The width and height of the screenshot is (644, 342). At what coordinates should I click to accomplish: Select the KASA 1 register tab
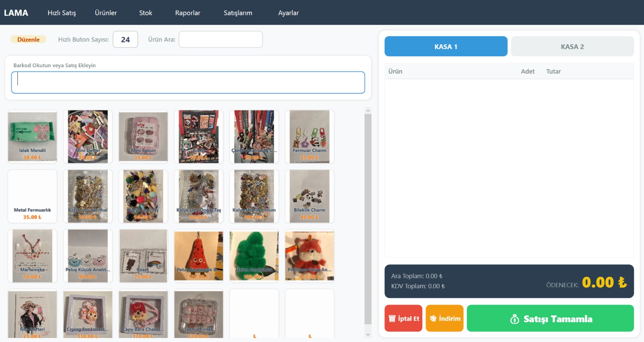446,47
